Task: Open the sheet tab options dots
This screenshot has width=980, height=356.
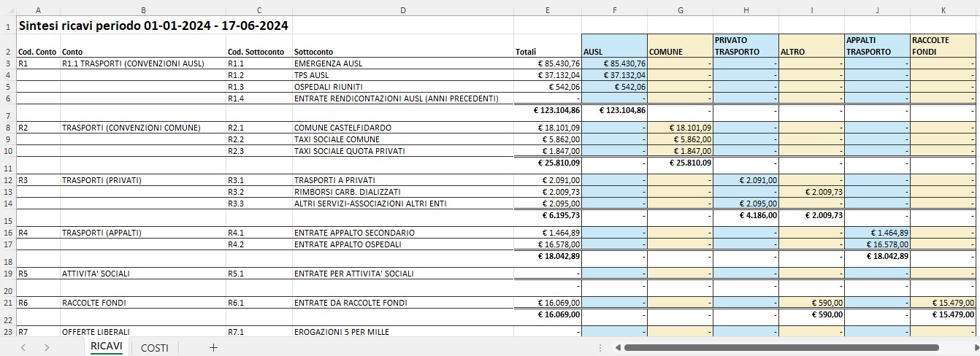Action: (600, 347)
